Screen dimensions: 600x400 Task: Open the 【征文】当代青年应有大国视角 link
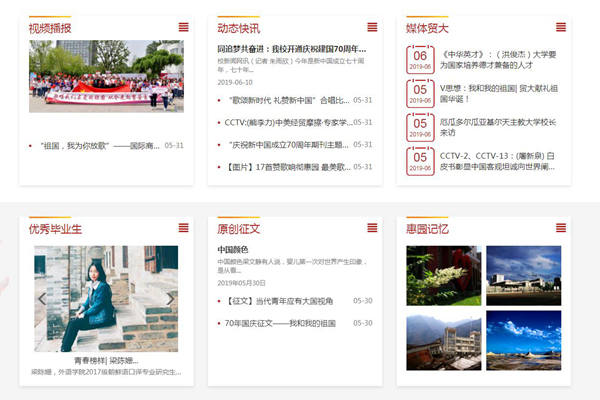click(x=280, y=301)
